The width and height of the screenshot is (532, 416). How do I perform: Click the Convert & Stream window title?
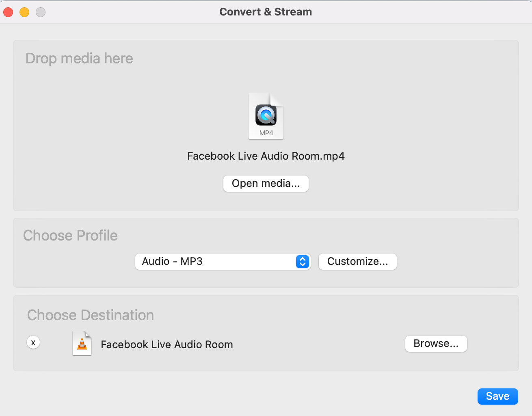(x=266, y=12)
